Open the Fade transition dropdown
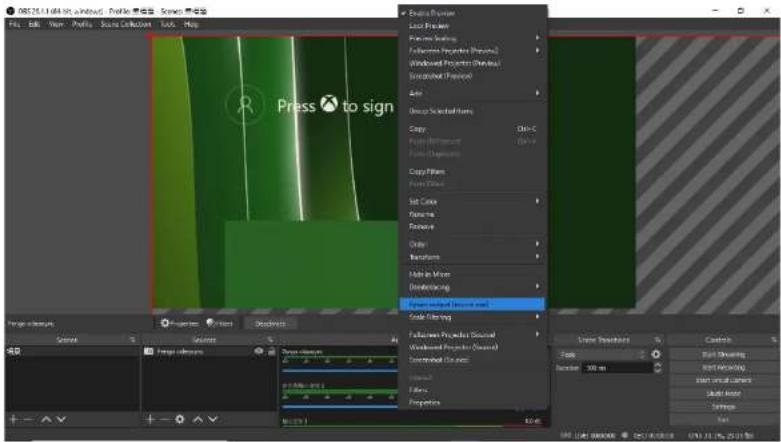Viewport: 781px width, 442px height. 602,354
